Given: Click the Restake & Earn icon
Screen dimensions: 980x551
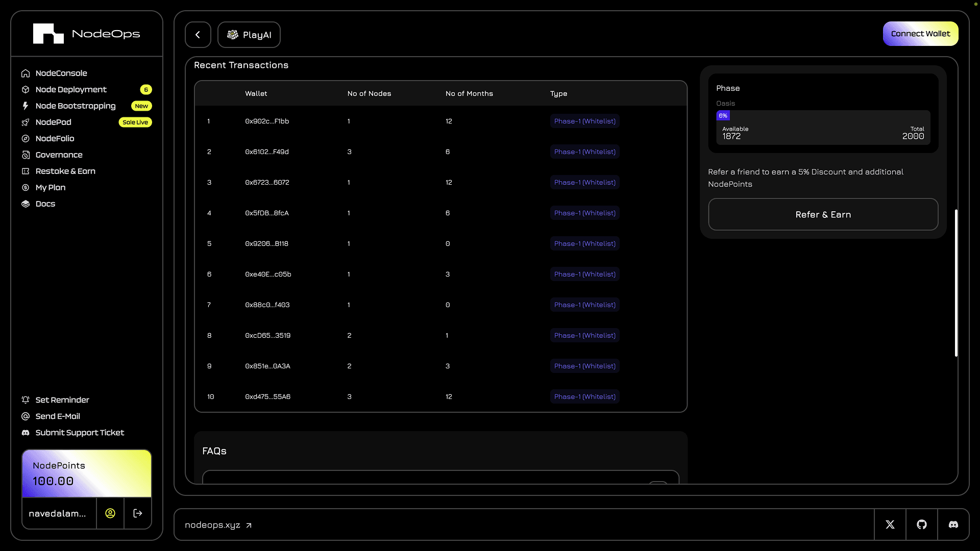Looking at the screenshot, I should 26,171.
